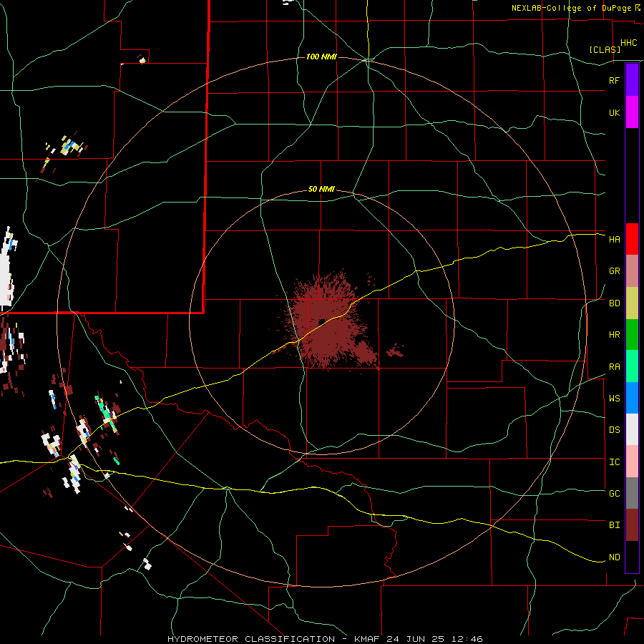Click the black radar site dot inside the echo
The height and width of the screenshot is (644, 644).
pyautogui.click(x=322, y=321)
